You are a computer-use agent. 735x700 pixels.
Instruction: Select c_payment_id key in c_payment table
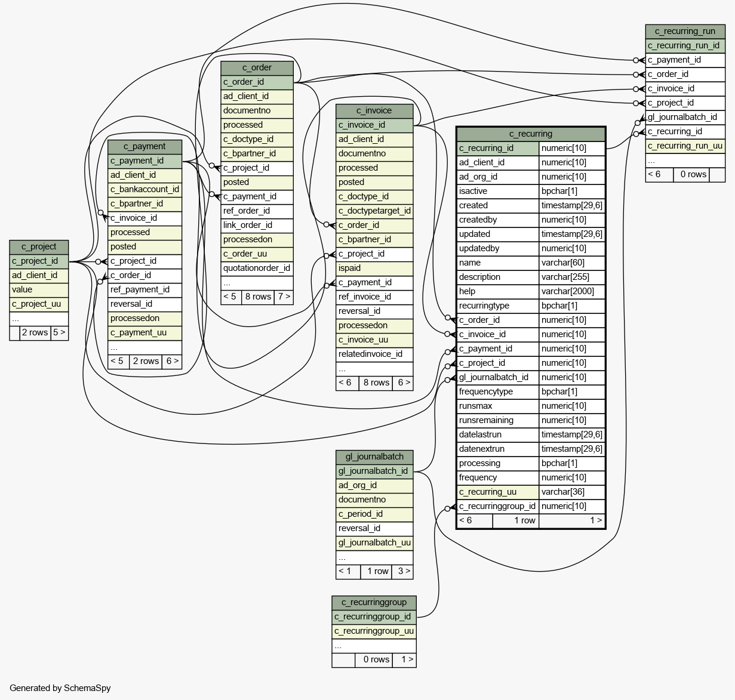pos(144,161)
